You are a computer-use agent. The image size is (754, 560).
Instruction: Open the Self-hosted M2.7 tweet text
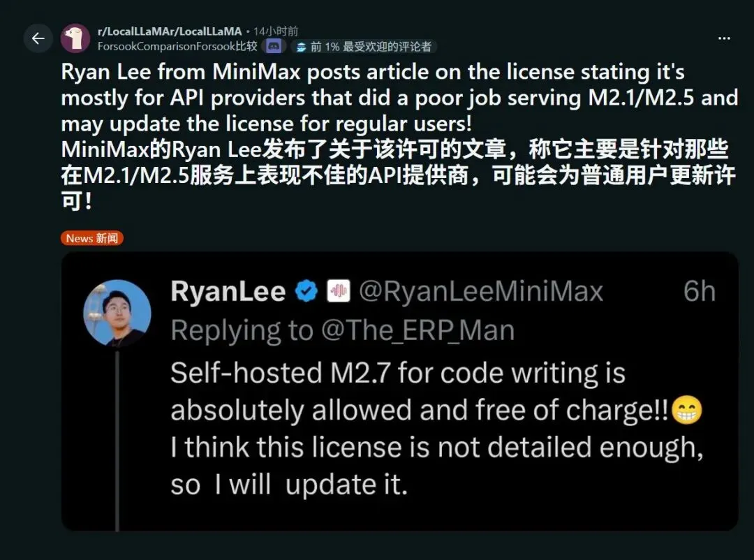coord(436,429)
